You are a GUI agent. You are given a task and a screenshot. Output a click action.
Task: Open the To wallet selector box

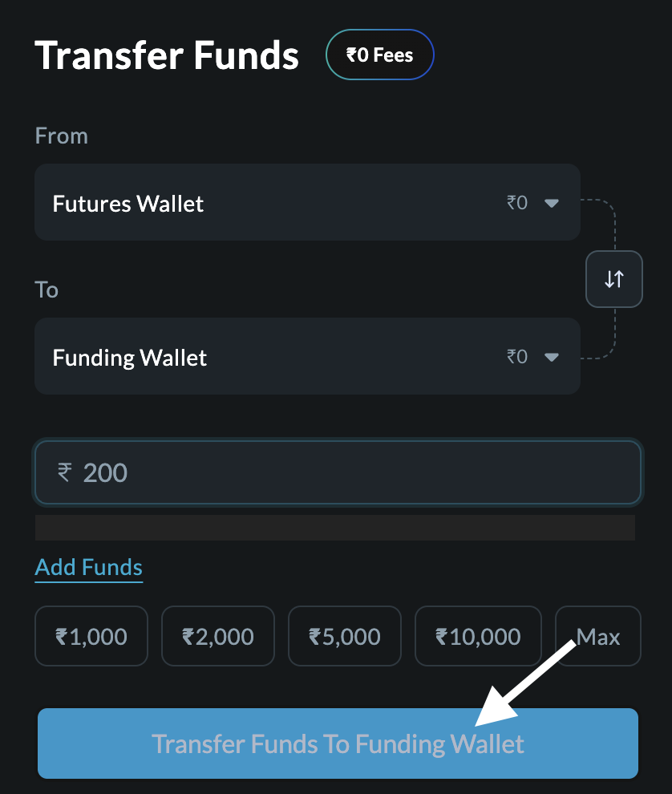(x=306, y=356)
